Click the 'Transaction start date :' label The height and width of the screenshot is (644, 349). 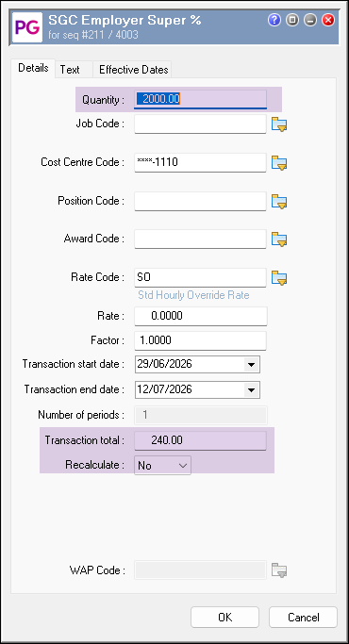point(74,364)
